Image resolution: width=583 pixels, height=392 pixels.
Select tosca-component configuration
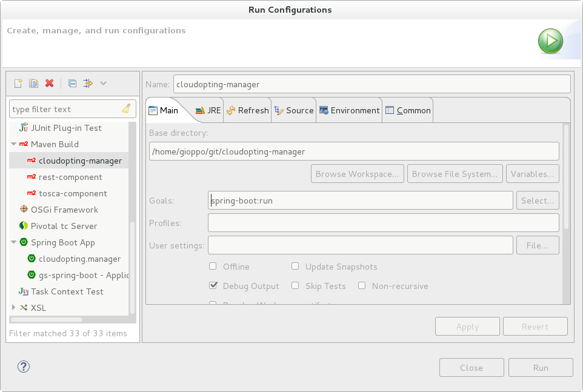click(69, 193)
